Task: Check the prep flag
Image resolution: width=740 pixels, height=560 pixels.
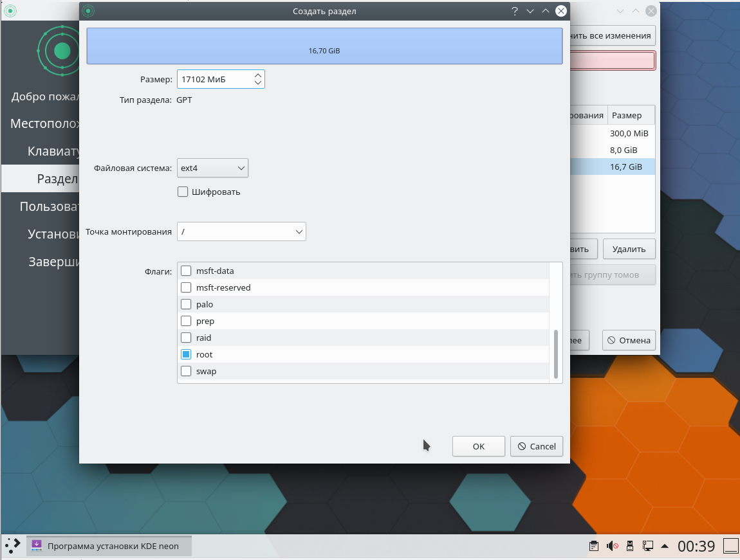Action: [186, 321]
